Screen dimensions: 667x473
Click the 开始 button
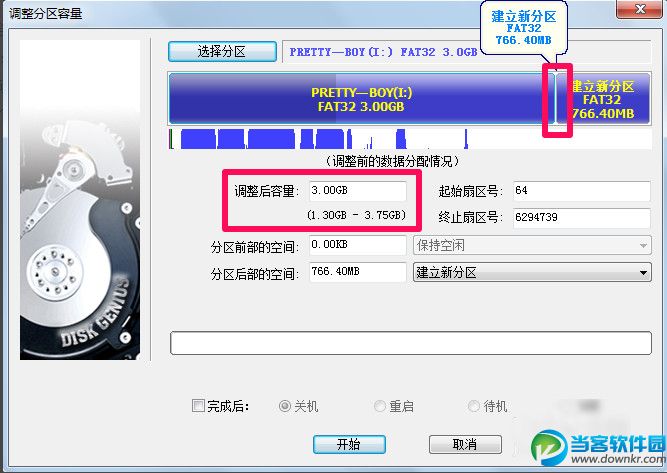349,445
